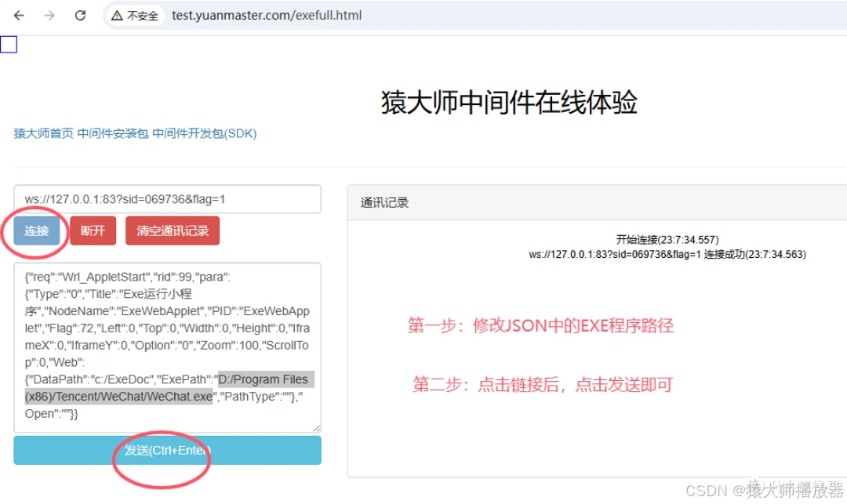The width and height of the screenshot is (847, 504).
Task: Grab the textarea resize handle corner
Action: tap(317, 428)
